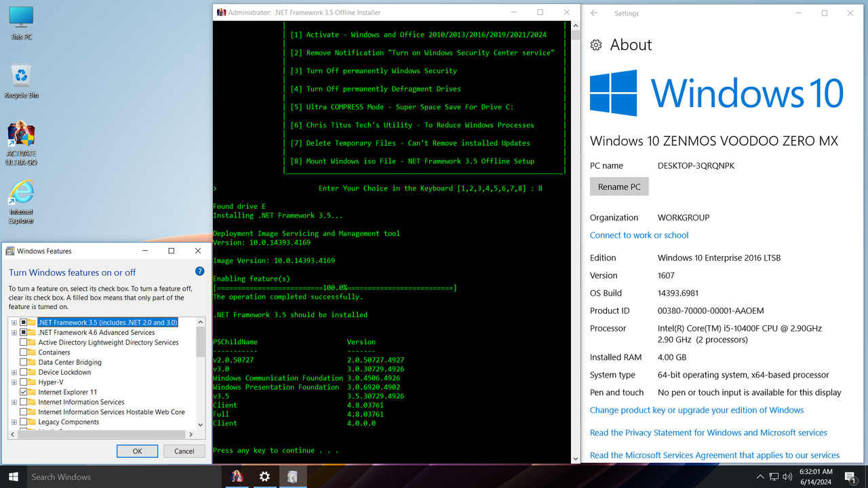Open Read the Privacy Statement link
This screenshot has width=868, height=488.
coord(708,432)
